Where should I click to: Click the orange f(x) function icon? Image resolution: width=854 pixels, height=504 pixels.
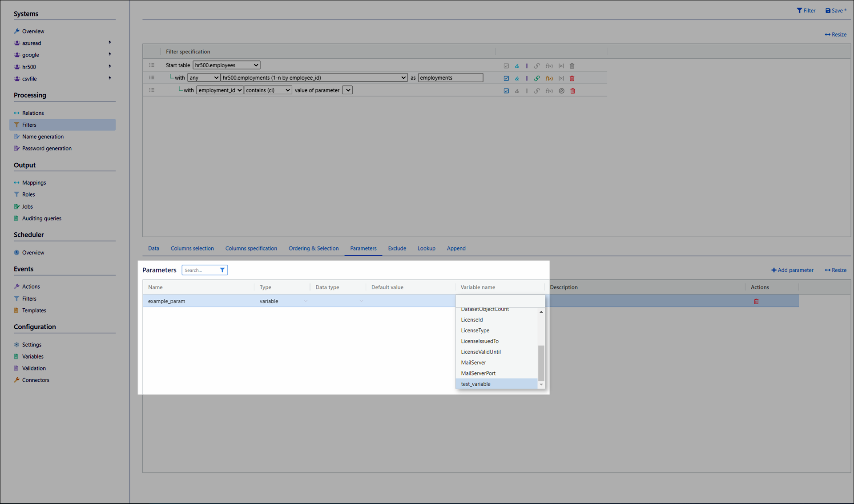[x=549, y=78]
